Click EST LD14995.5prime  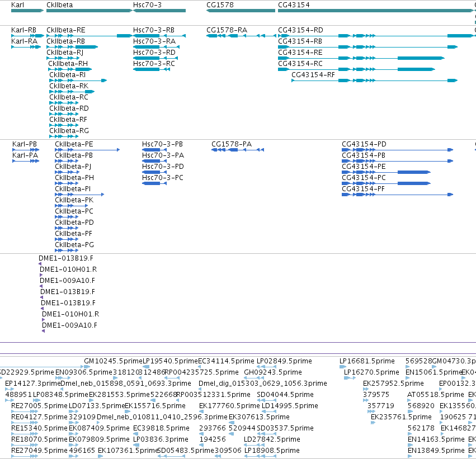[x=290, y=406]
